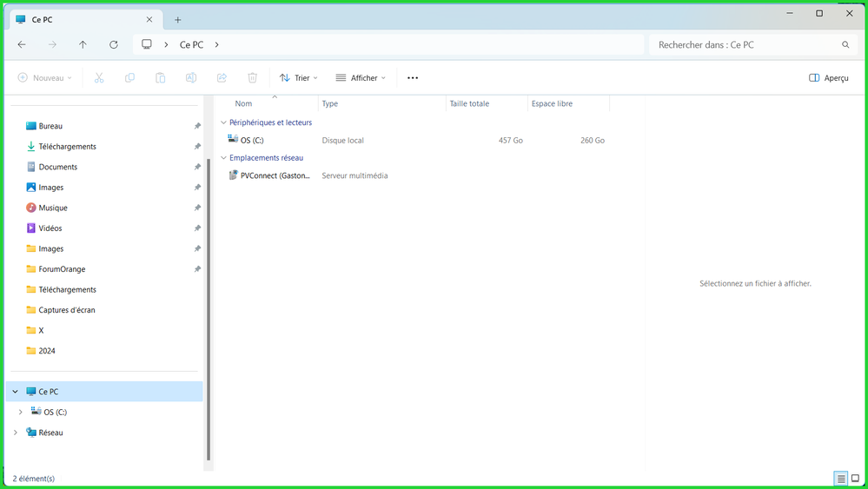Toggle the Aperçu preview pane
Image resolution: width=868 pixels, height=489 pixels.
[x=828, y=78]
